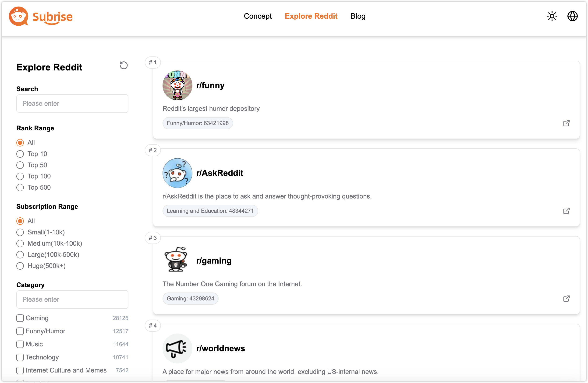Open the r/gaming title link

[x=214, y=261]
